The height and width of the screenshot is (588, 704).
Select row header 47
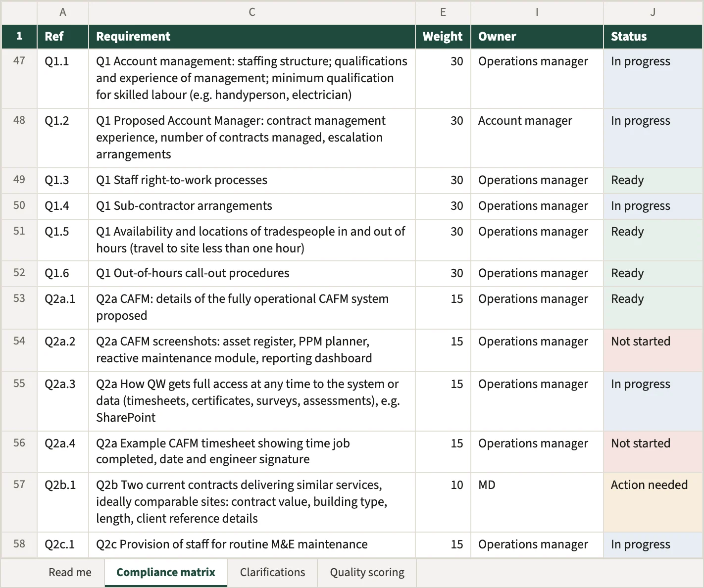pyautogui.click(x=19, y=79)
